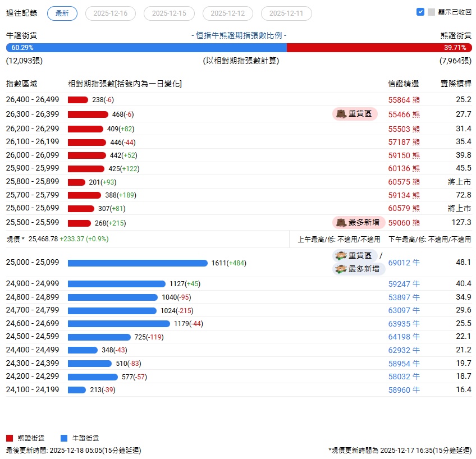
Task: Click blue 牛證街貨 legend square
Action: 64,438
